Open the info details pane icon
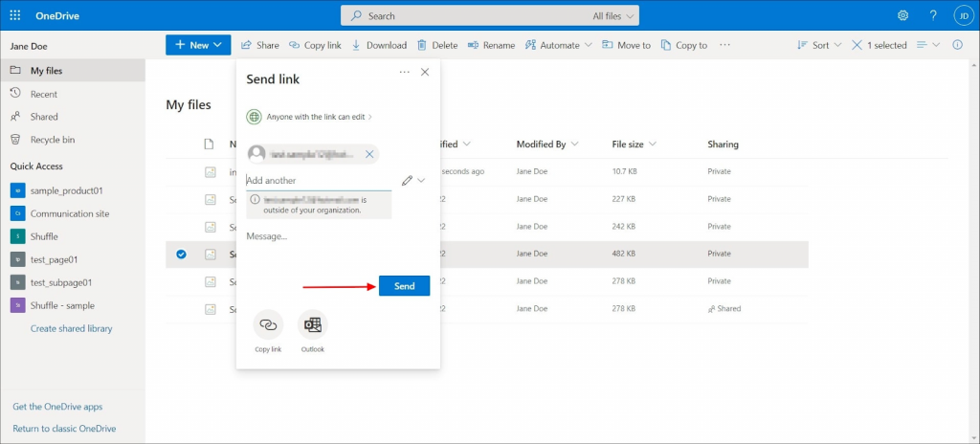This screenshot has height=444, width=980. 957,45
